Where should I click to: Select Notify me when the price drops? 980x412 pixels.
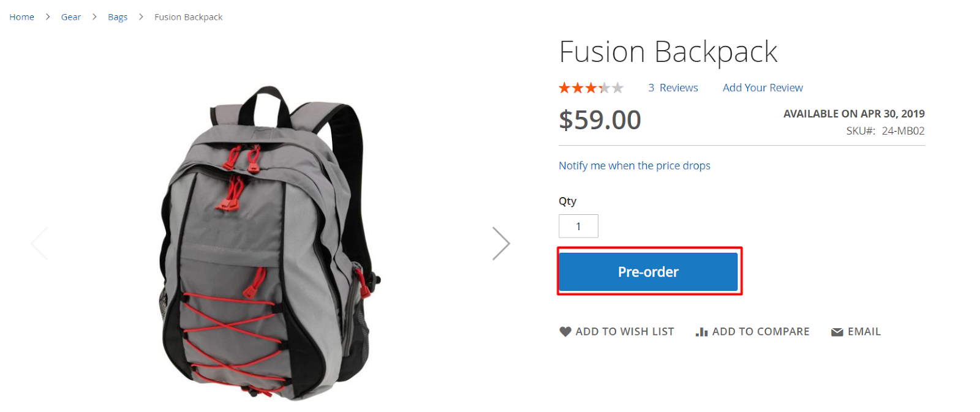coord(634,166)
